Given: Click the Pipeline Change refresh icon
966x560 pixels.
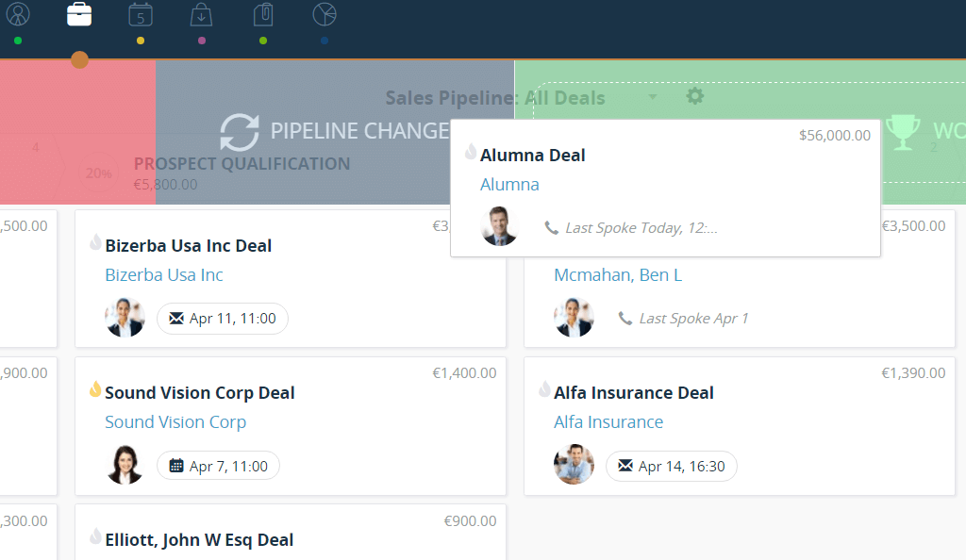Looking at the screenshot, I should [240, 132].
